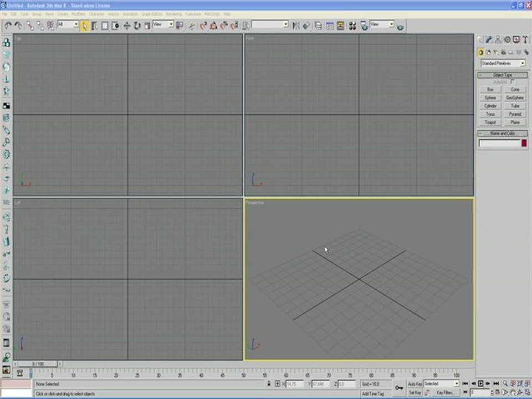This screenshot has height=399, width=532.
Task: Activate the Select and Move tool
Action: (126, 26)
